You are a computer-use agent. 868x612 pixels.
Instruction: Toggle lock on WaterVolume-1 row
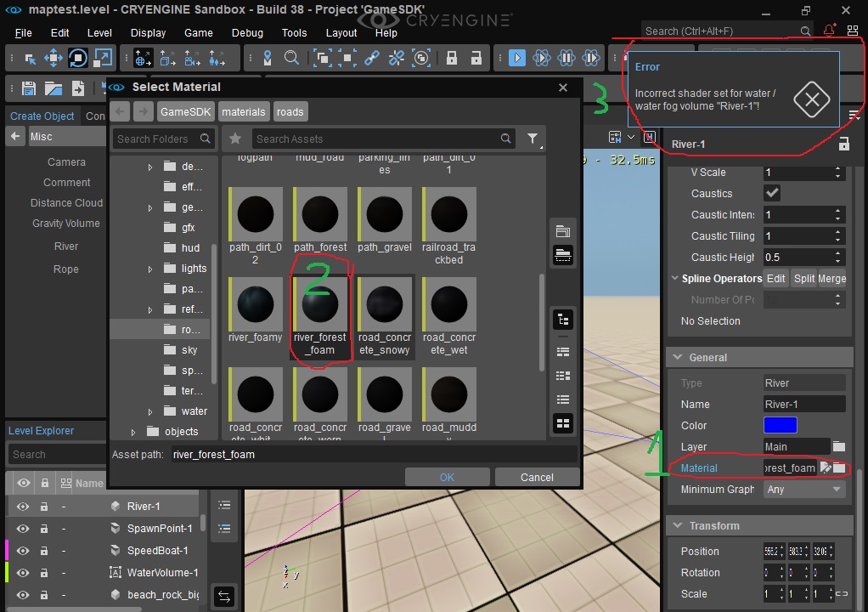(43, 573)
